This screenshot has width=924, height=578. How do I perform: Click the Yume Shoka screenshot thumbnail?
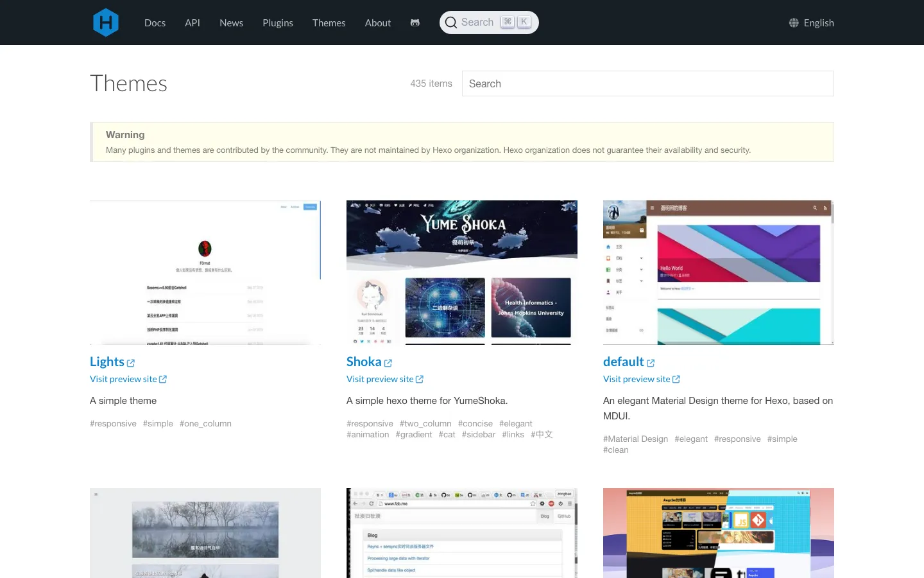click(x=462, y=272)
